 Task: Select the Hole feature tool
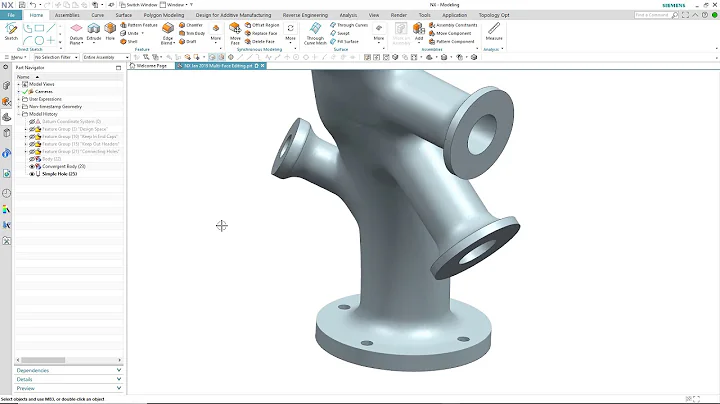110,32
